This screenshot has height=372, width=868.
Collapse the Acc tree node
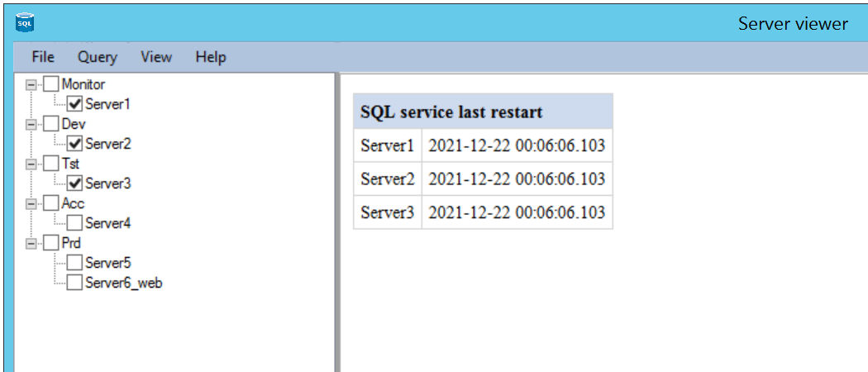point(31,203)
